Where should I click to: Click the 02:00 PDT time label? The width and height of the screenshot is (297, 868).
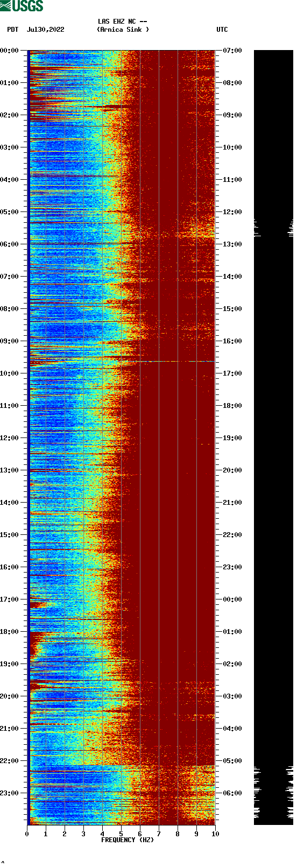(x=9, y=115)
